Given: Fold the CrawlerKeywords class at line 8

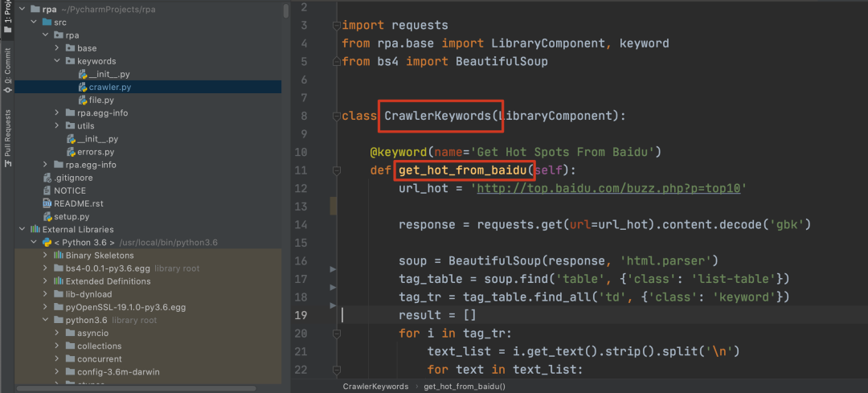Looking at the screenshot, I should 335,117.
